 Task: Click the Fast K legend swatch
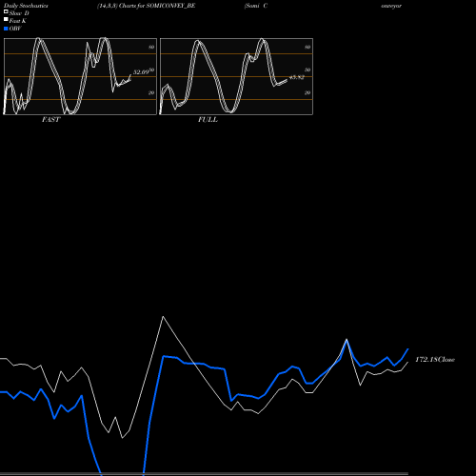point(6,19)
